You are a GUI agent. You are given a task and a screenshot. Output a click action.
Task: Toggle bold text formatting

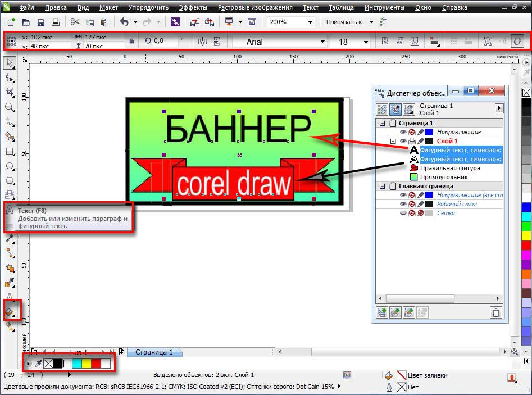point(385,41)
